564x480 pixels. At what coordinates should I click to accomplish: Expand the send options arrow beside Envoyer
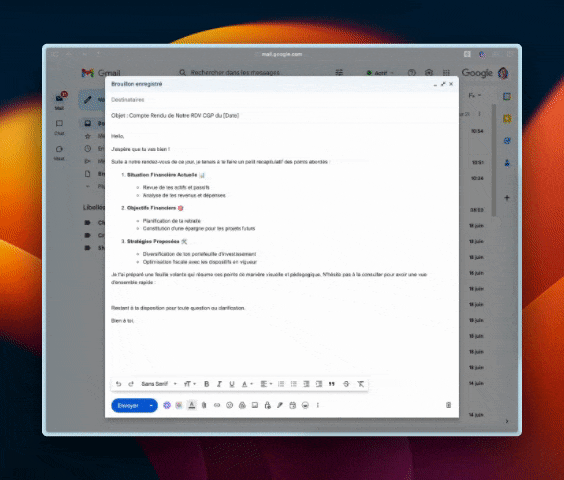point(151,406)
